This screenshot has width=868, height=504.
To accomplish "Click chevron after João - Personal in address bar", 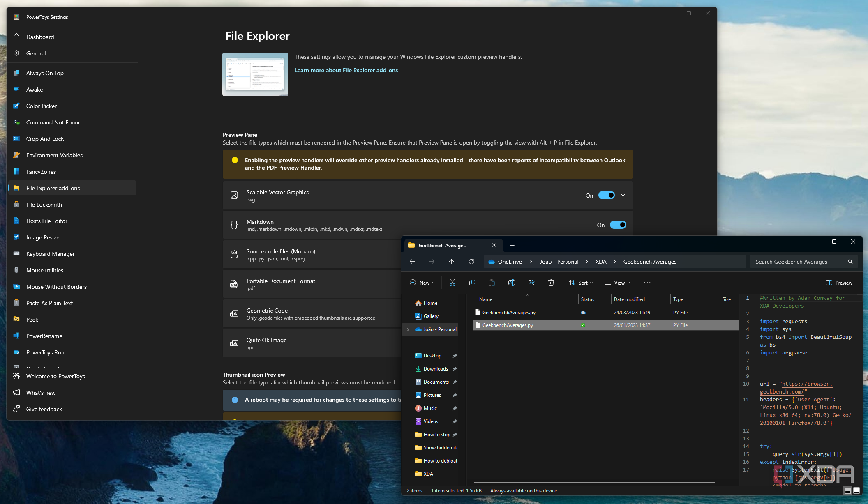I will point(587,262).
